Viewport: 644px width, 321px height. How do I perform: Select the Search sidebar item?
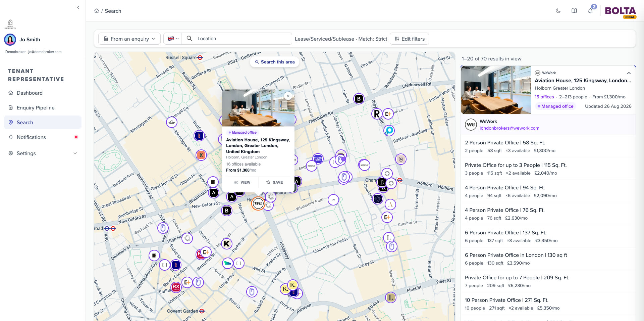[43, 123]
